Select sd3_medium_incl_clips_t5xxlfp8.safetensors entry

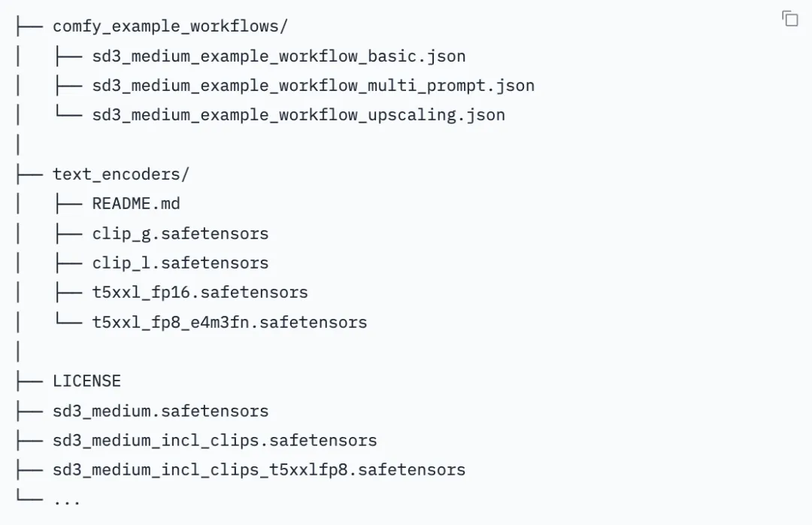[259, 469]
